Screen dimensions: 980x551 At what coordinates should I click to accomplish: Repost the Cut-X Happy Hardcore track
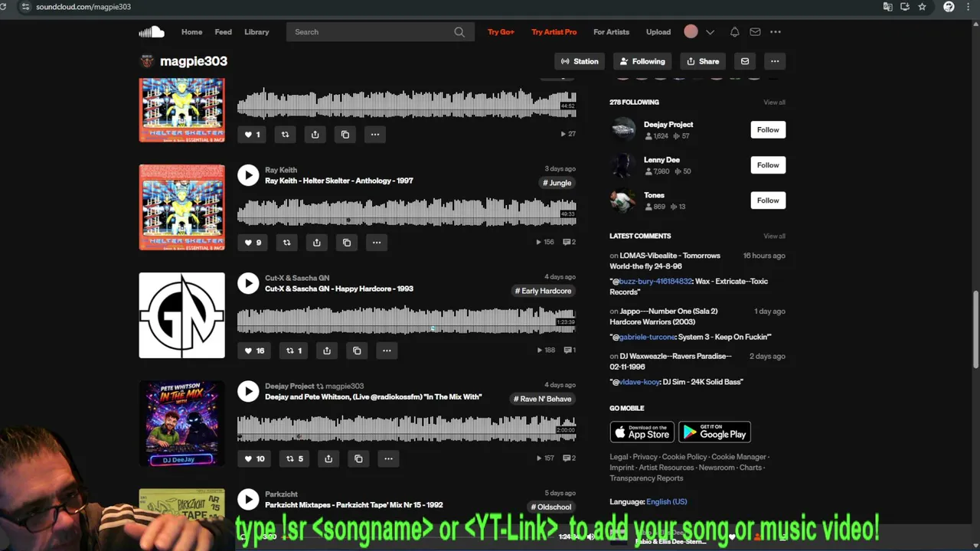tap(293, 350)
